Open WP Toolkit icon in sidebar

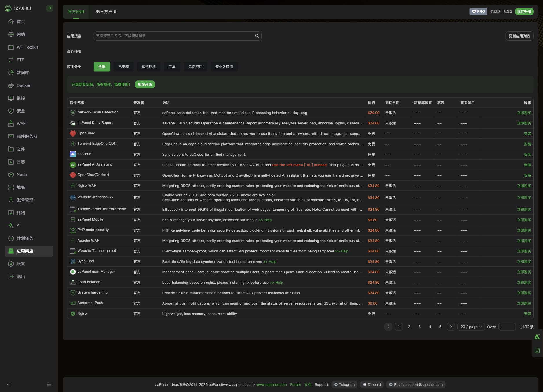point(11,47)
